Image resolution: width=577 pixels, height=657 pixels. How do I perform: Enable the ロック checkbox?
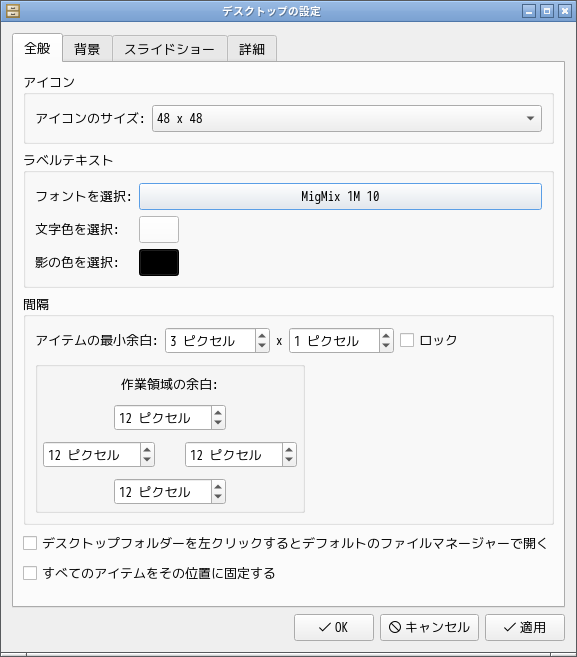pos(407,340)
